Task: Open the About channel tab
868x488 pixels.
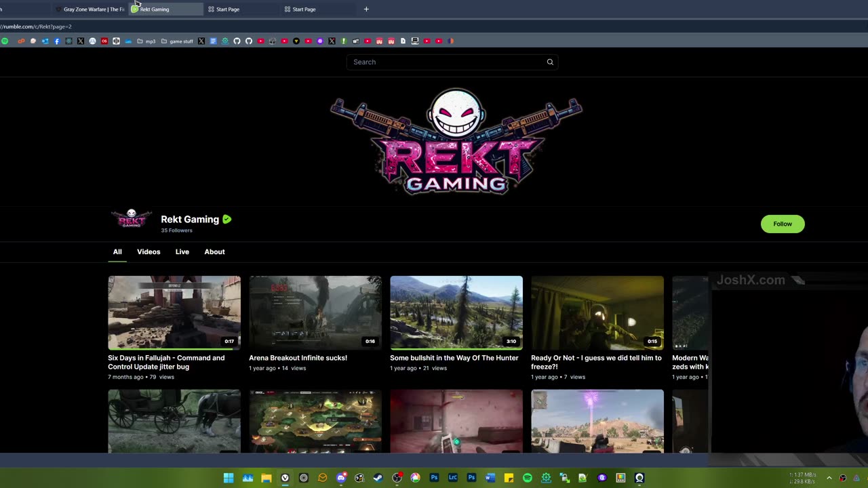Action: pyautogui.click(x=214, y=251)
